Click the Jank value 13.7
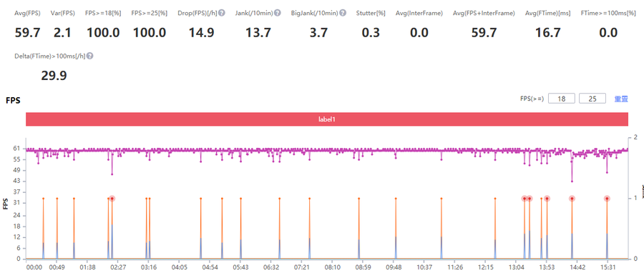 (258, 32)
